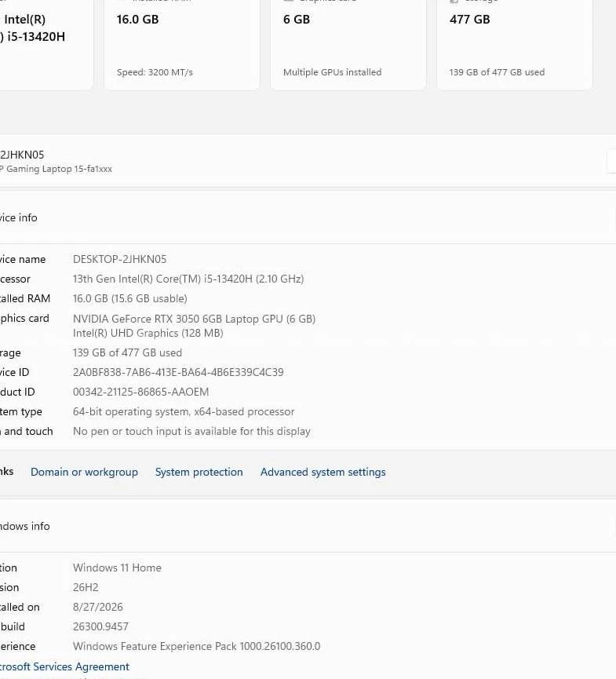Click the Multiple GPUs installed text

point(332,72)
